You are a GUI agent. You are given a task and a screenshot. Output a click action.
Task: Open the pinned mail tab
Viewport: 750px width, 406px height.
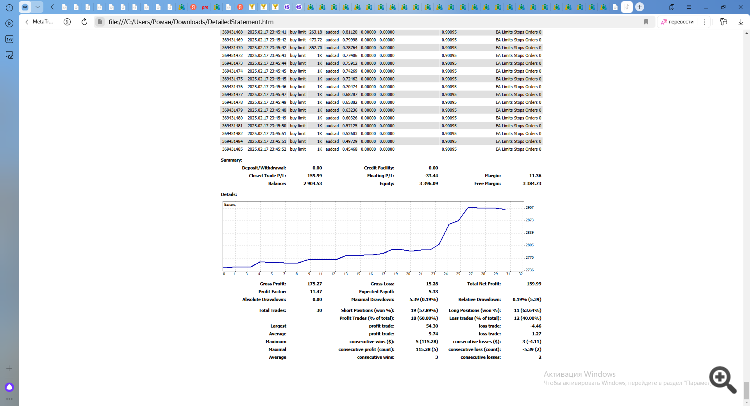point(25,7)
